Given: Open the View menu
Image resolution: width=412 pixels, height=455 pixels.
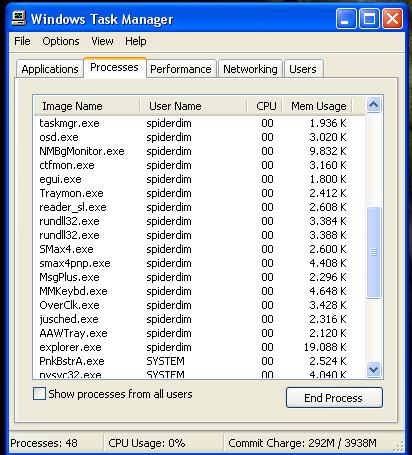Looking at the screenshot, I should coord(102,41).
